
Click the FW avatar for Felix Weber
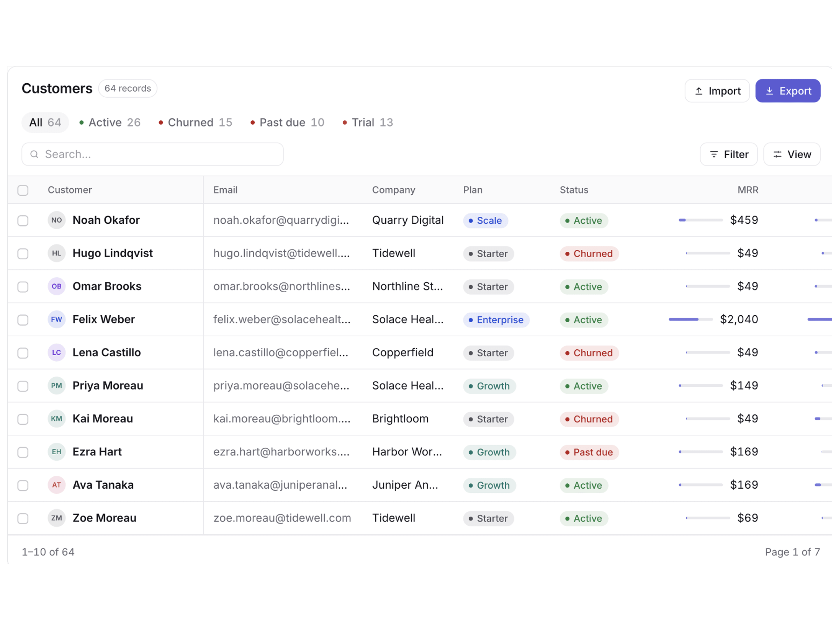coord(57,319)
